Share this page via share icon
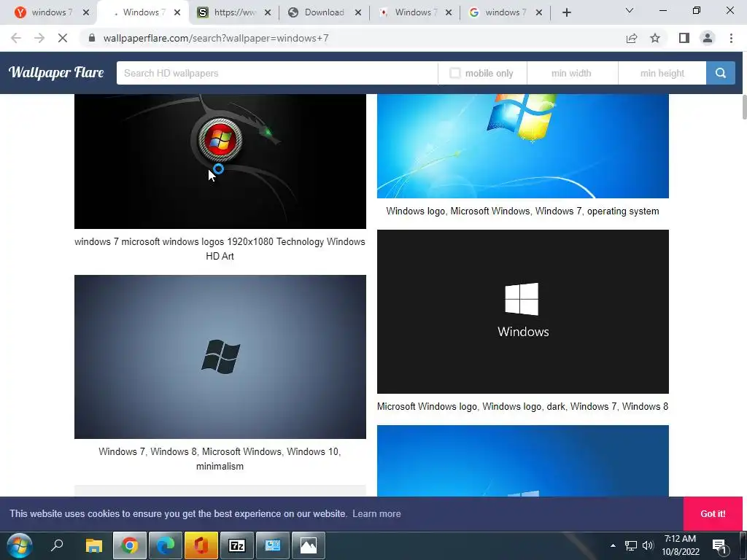 point(632,38)
